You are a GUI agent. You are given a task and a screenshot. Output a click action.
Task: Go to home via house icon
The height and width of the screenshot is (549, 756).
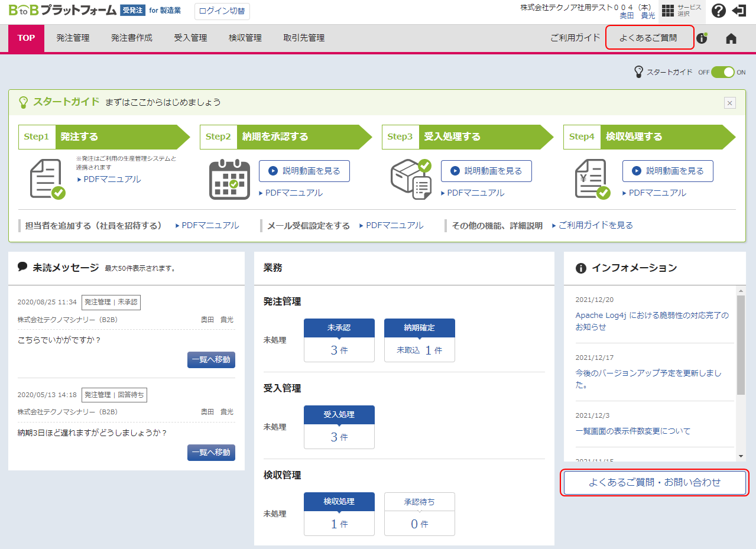731,38
